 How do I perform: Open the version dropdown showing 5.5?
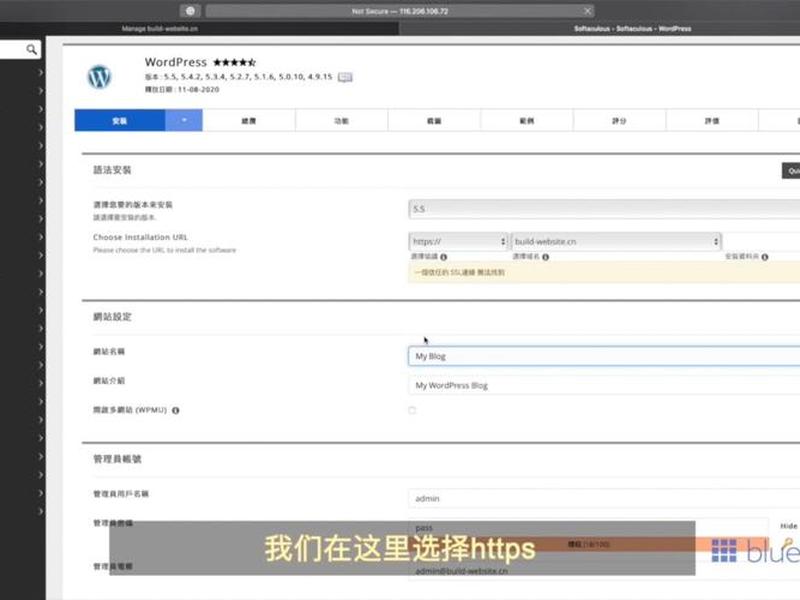(604, 209)
